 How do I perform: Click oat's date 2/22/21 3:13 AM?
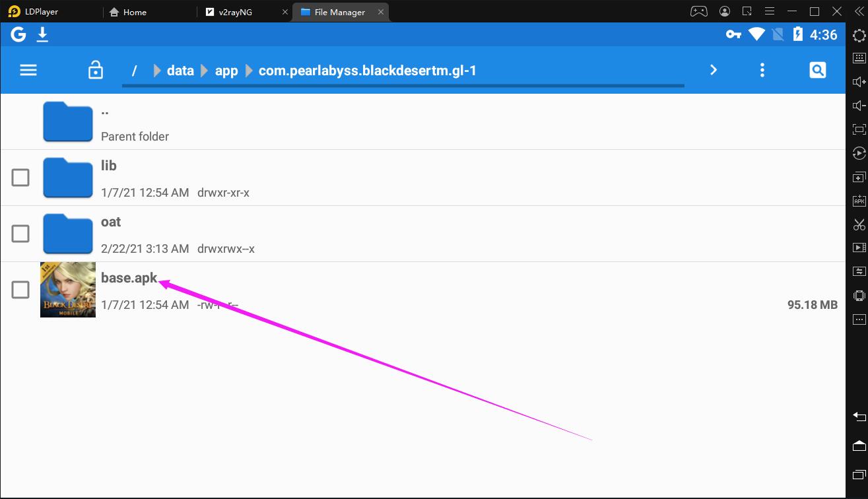(x=145, y=249)
